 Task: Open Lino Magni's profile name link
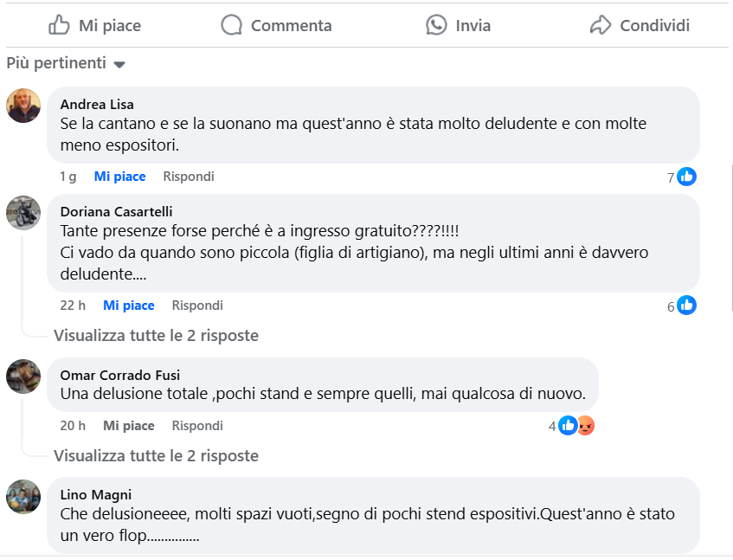pos(96,495)
